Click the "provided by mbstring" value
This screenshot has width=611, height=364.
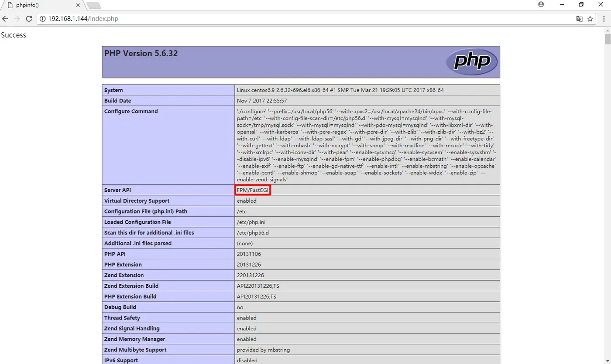[x=263, y=350]
